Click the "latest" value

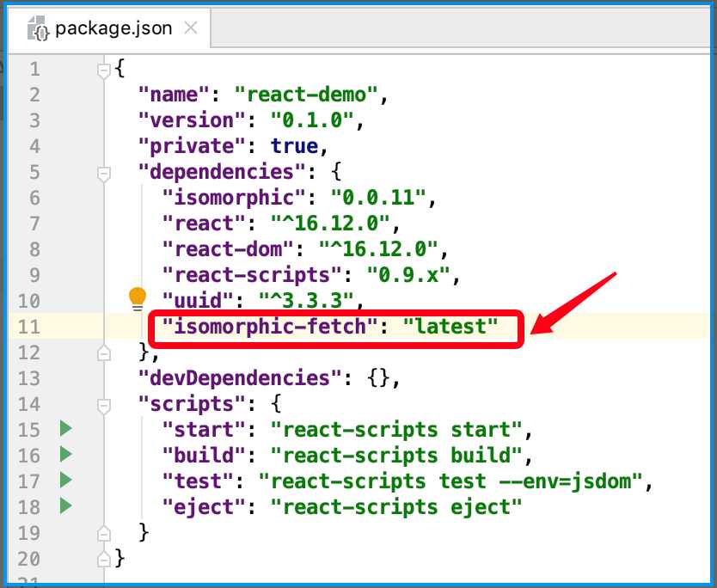(450, 327)
